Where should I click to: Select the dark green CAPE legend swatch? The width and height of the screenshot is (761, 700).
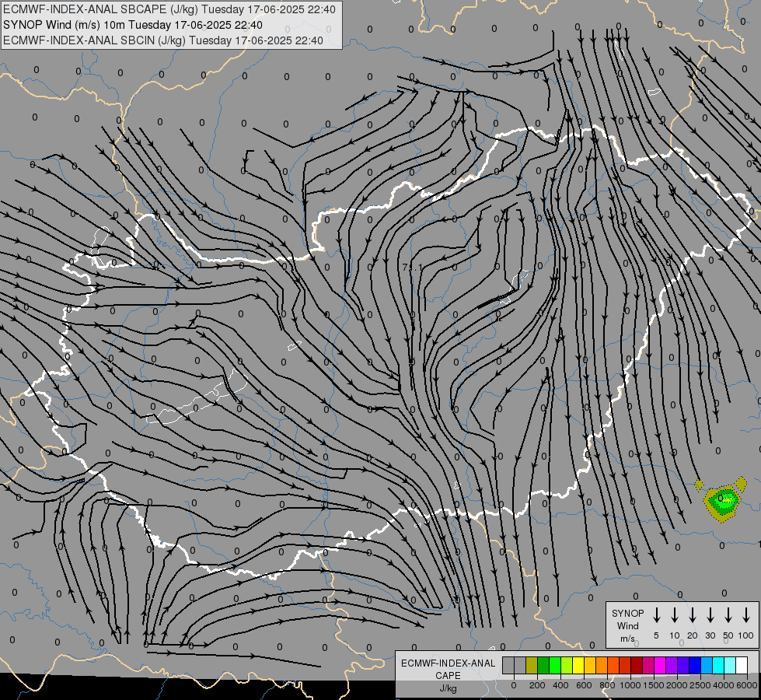pos(543,665)
